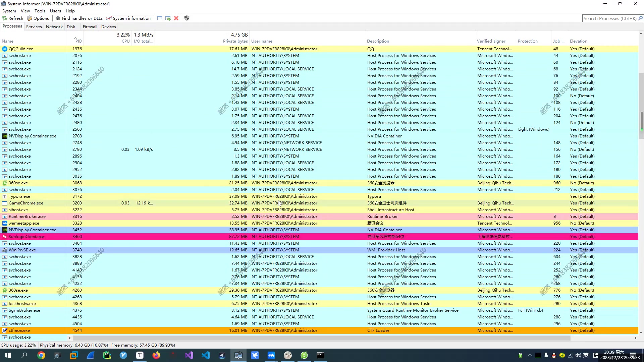The width and height of the screenshot is (644, 362).
Task: Switch to the Services tab
Action: (x=34, y=26)
